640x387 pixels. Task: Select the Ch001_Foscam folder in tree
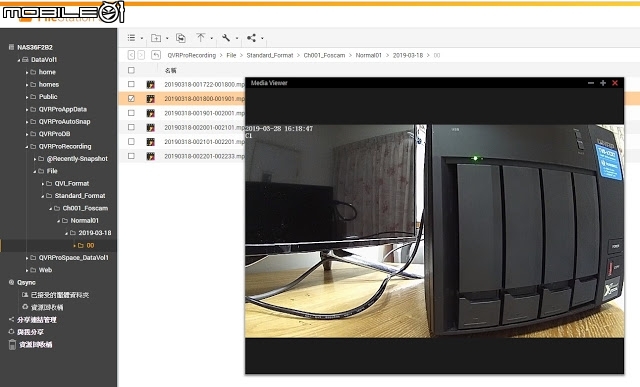click(85, 208)
